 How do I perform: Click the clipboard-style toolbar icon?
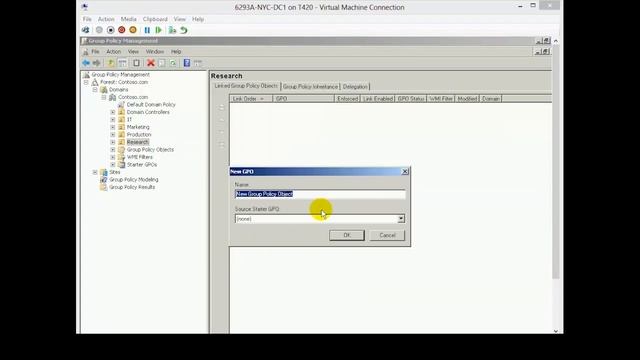pyautogui.click(x=136, y=63)
